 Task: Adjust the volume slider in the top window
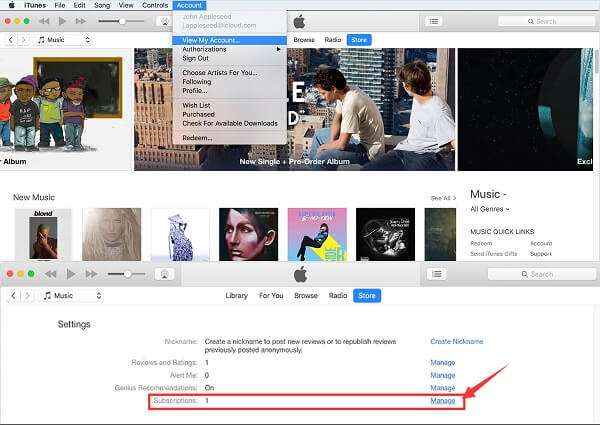point(121,21)
